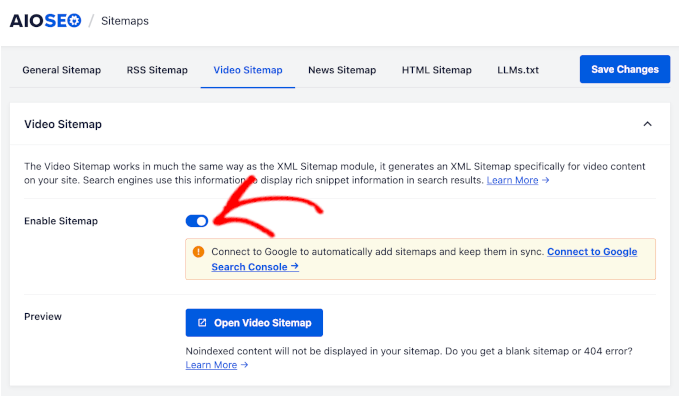Viewport: 680px width, 397px height.
Task: Switch to the RSS Sitemap tab
Action: coord(157,70)
